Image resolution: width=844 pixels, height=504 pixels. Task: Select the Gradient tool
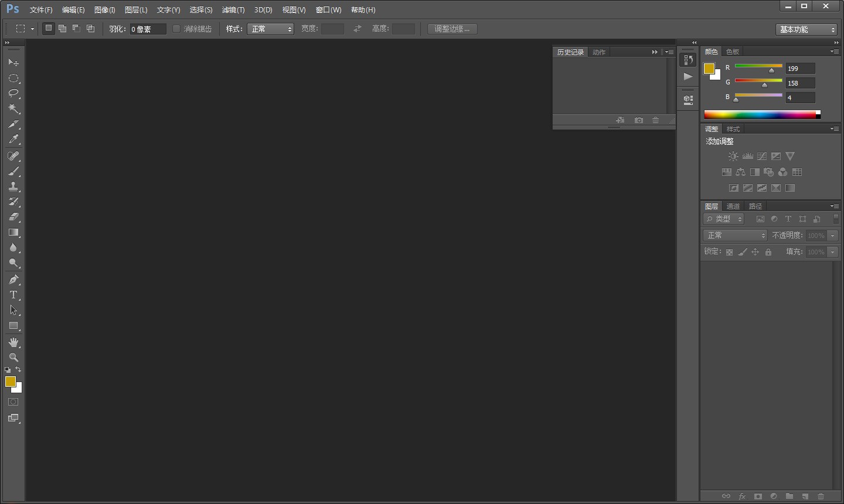point(13,232)
